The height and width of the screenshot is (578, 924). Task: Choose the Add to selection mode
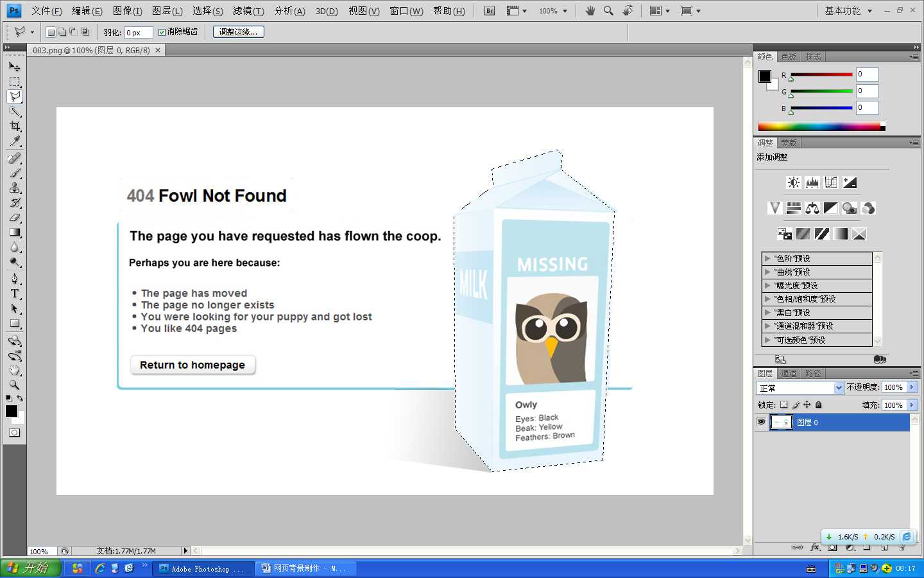62,32
